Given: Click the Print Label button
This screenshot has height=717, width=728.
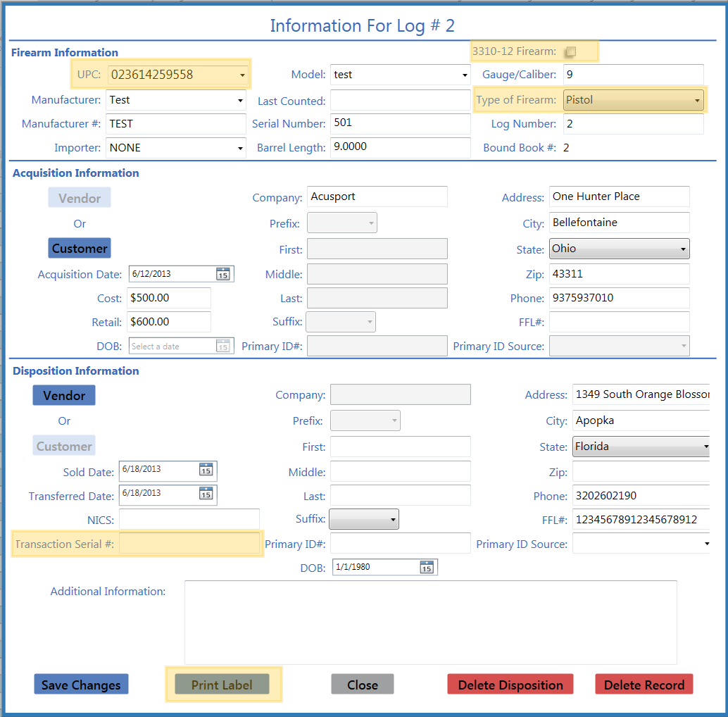Looking at the screenshot, I should pyautogui.click(x=222, y=685).
